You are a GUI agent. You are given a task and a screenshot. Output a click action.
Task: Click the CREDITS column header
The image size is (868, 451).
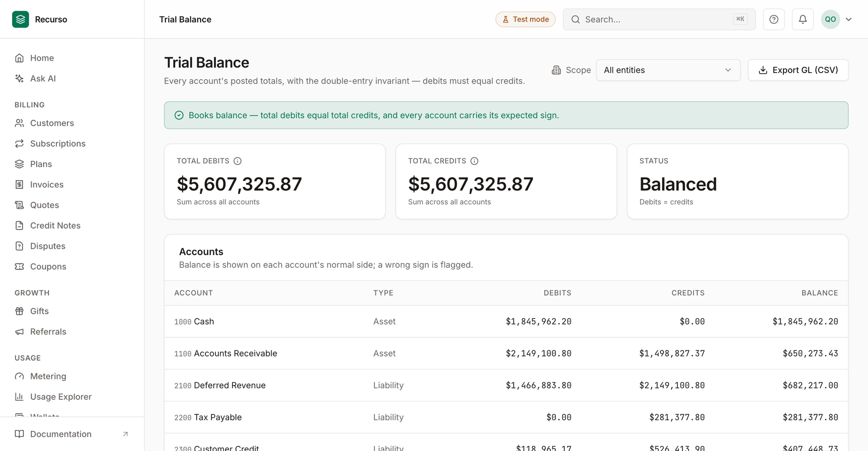pyautogui.click(x=688, y=293)
